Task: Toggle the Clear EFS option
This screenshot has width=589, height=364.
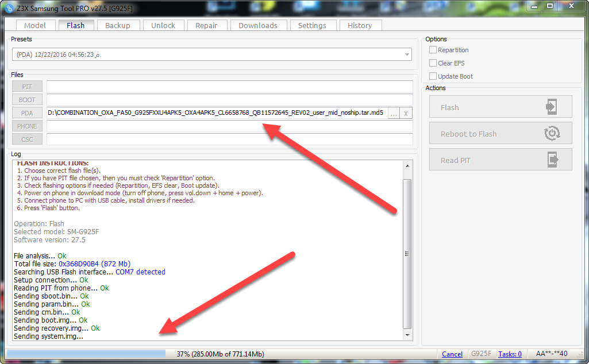Action: (433, 63)
